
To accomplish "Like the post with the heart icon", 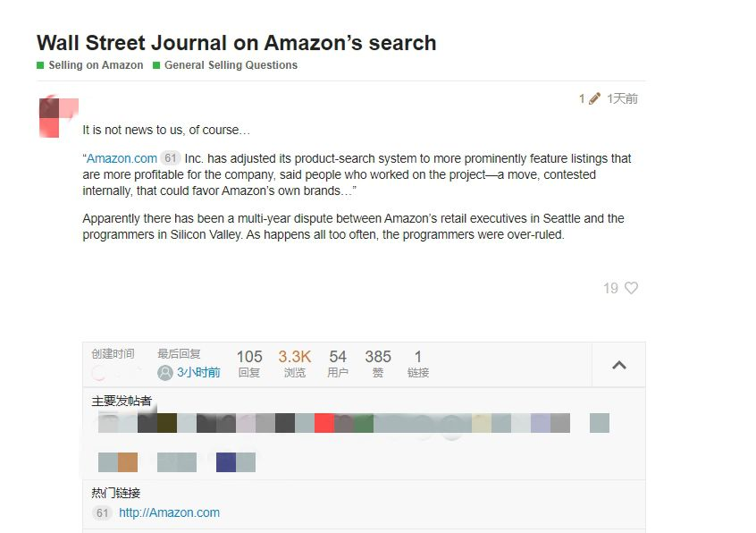I will point(631,288).
